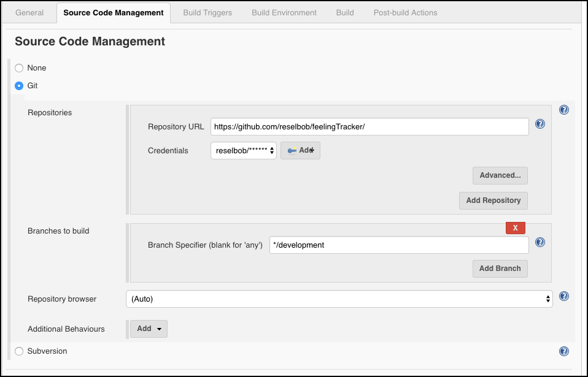Click the Source Code Management heading
Screen dimensions: 588x377
[x=90, y=41]
